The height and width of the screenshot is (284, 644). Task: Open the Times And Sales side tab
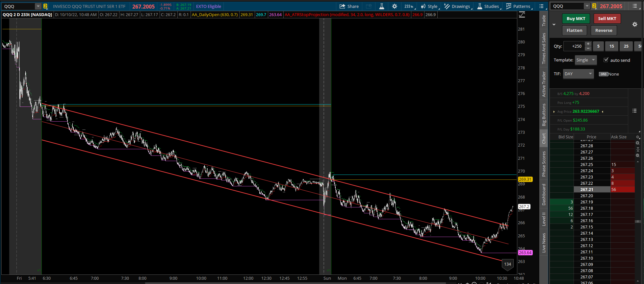pos(544,48)
